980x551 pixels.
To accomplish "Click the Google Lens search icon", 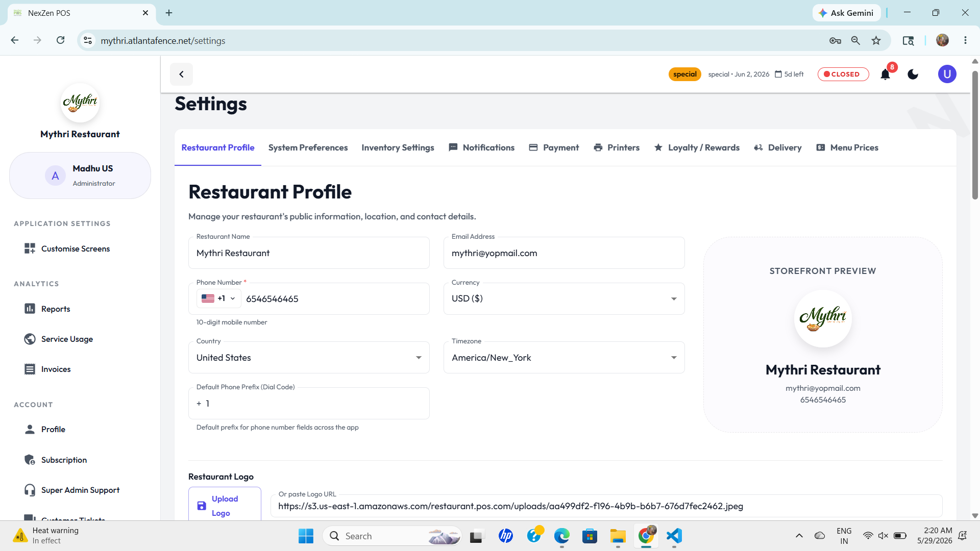I will tap(908, 41).
